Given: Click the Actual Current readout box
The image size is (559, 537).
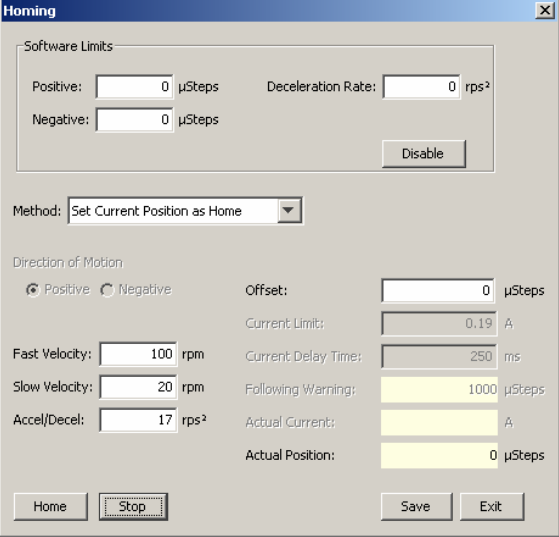Looking at the screenshot, I should point(439,423).
